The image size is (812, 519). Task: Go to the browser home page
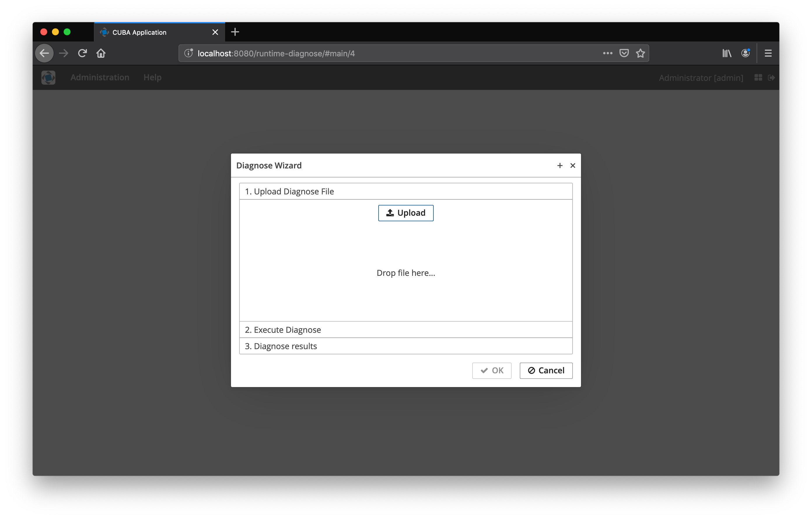tap(101, 53)
